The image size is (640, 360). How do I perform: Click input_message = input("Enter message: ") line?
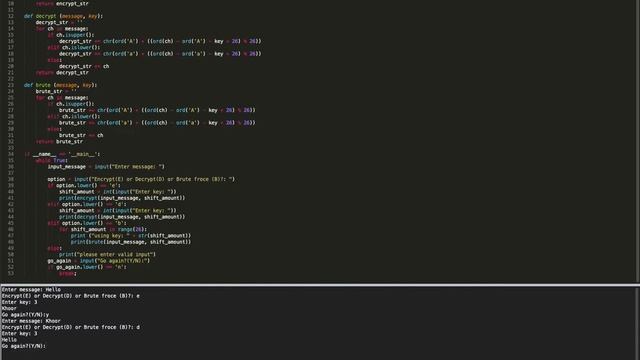(x=106, y=167)
